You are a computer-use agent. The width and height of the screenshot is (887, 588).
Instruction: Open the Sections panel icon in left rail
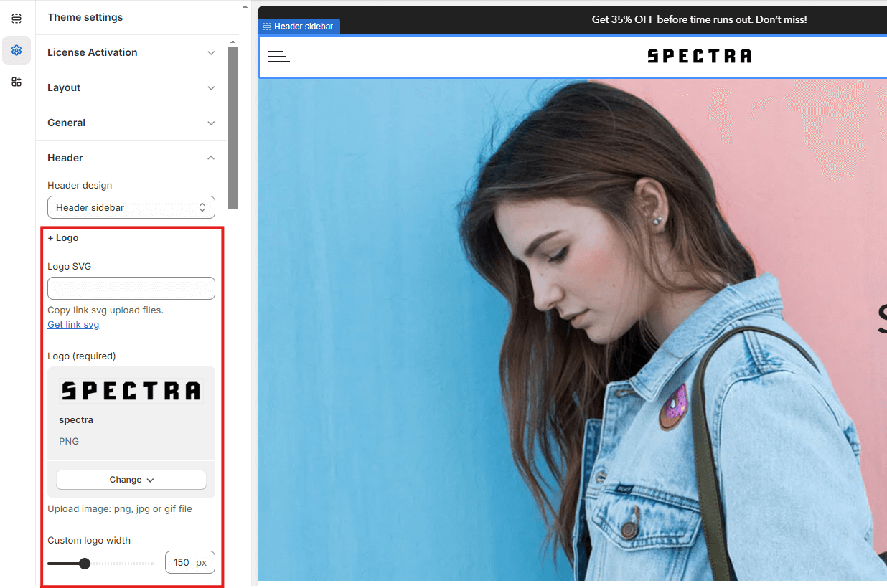pyautogui.click(x=17, y=19)
